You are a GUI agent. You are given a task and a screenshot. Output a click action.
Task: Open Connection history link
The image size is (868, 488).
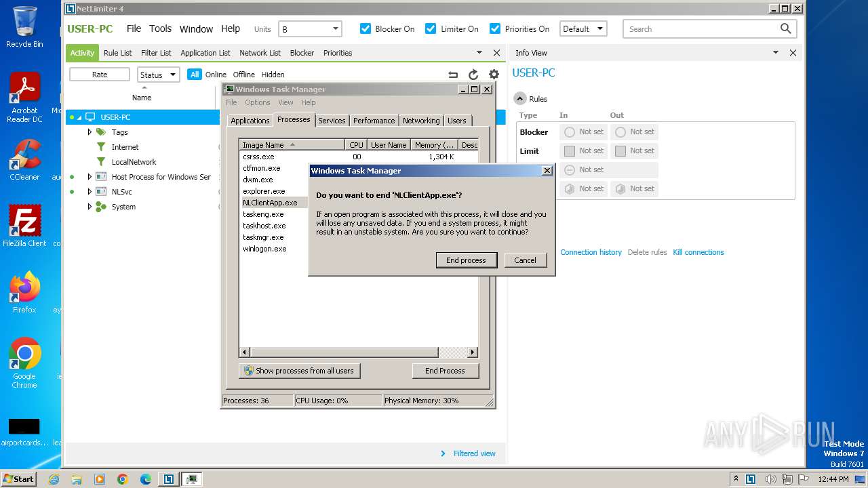coord(591,252)
